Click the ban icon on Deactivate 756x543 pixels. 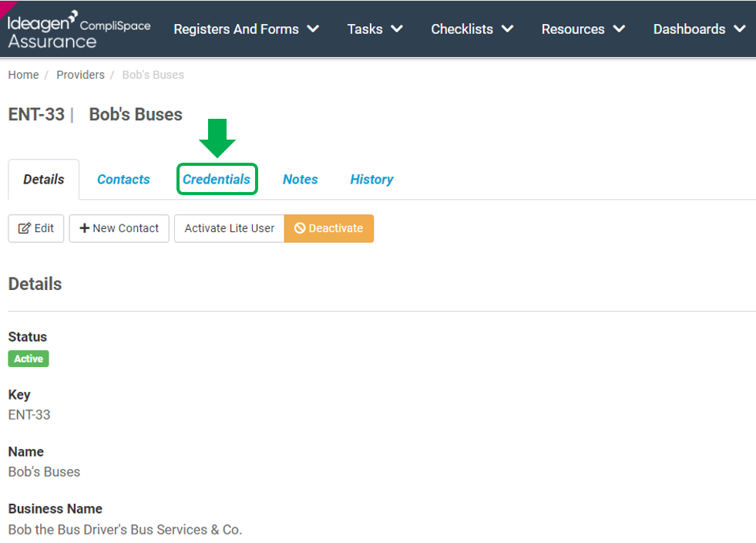(x=300, y=228)
